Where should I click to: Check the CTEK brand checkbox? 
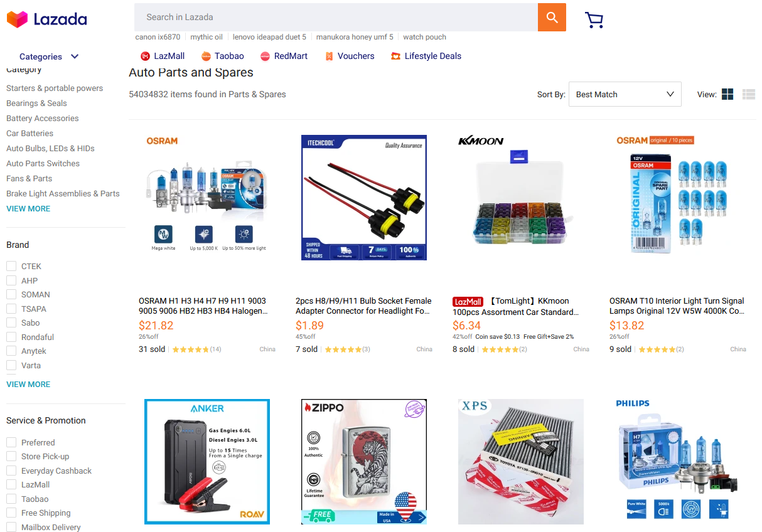tap(11, 266)
